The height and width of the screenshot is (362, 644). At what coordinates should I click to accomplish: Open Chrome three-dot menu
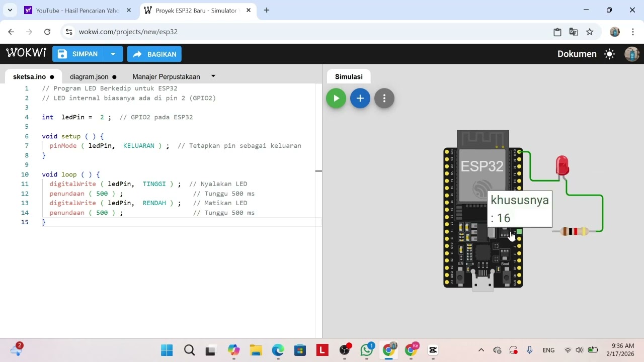tap(632, 32)
